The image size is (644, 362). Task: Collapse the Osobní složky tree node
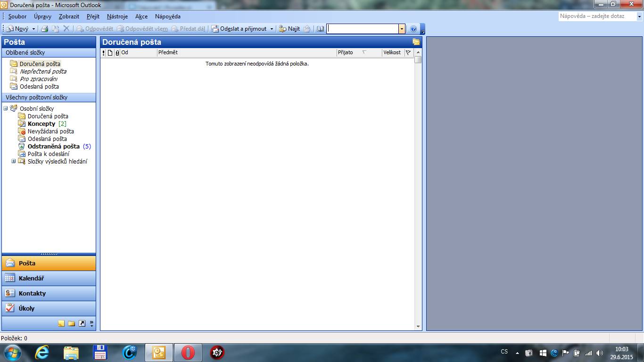tap(6, 108)
